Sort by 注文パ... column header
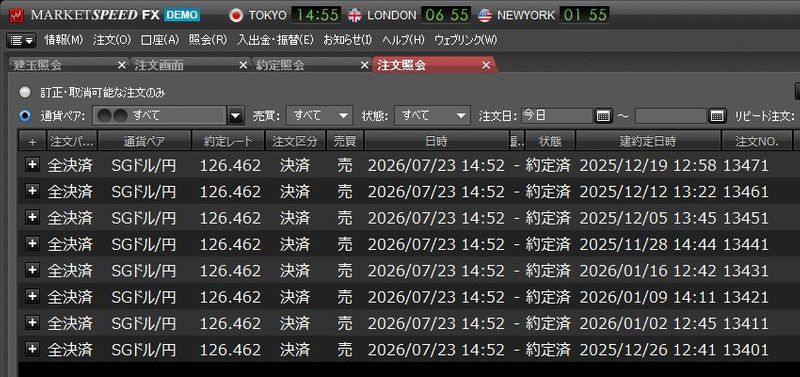This screenshot has width=800, height=377. (x=72, y=141)
